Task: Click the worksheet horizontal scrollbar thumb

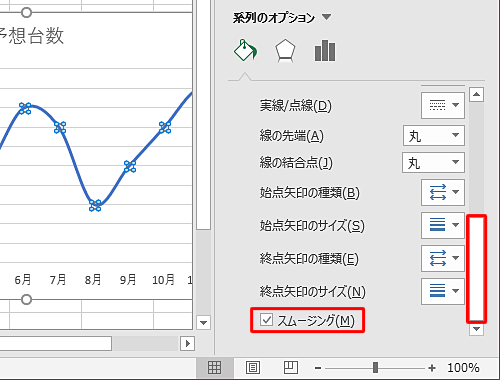Action: [x=55, y=343]
